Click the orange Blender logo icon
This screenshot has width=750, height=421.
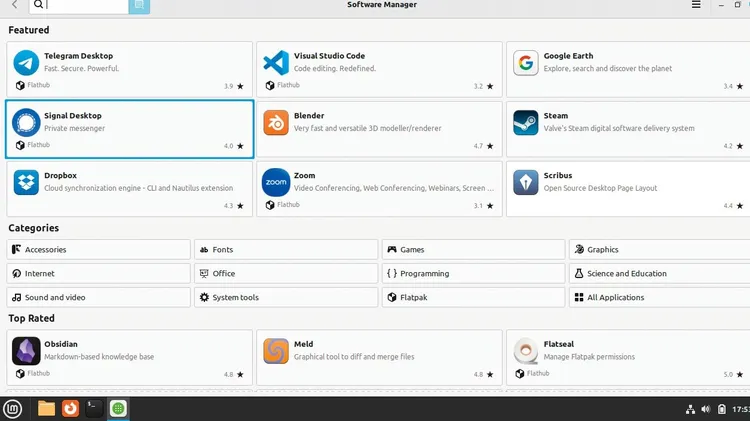pyautogui.click(x=276, y=122)
